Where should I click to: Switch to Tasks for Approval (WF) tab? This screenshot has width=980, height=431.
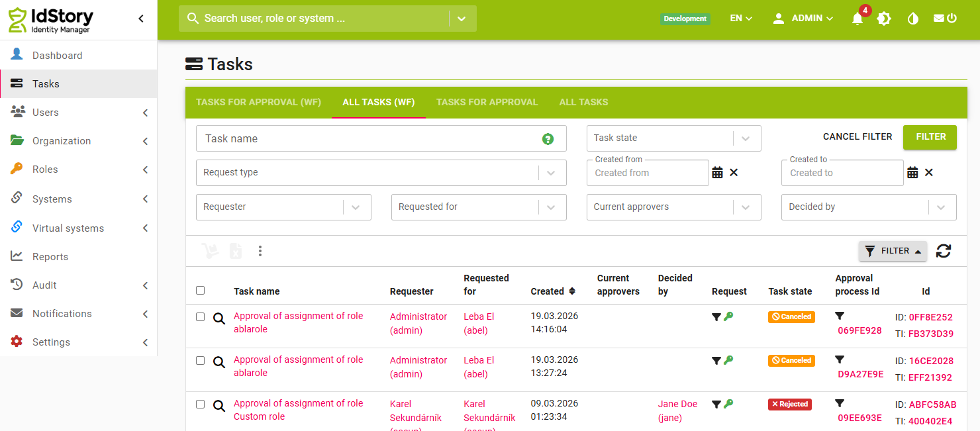coord(258,102)
